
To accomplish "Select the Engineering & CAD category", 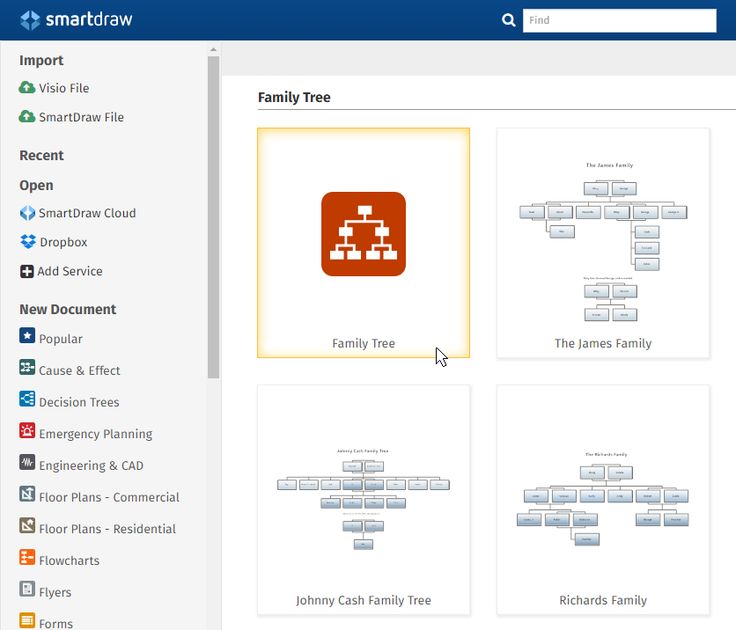I will (x=91, y=466).
